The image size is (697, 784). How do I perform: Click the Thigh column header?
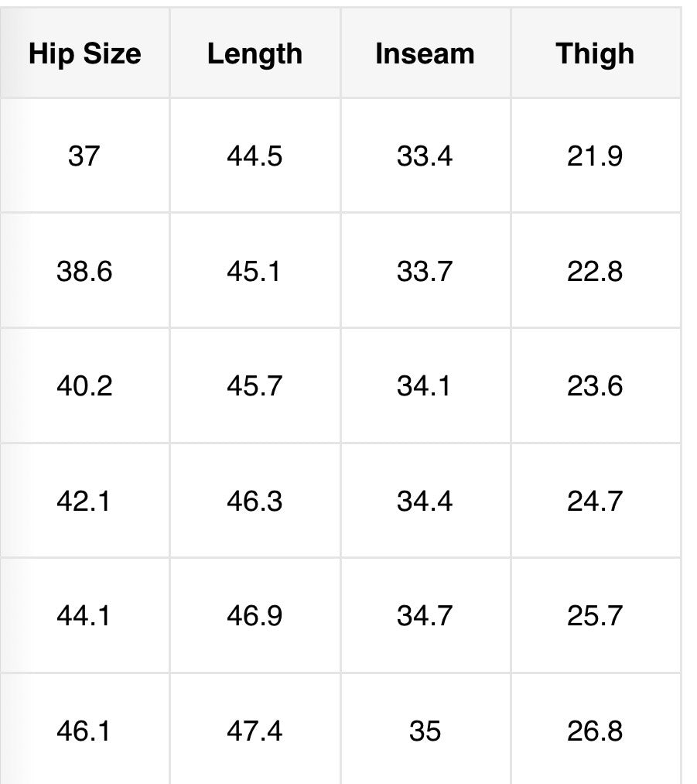595,54
